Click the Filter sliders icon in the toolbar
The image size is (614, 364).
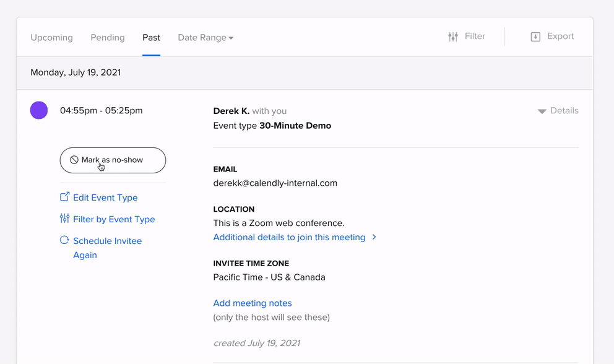[x=452, y=36]
